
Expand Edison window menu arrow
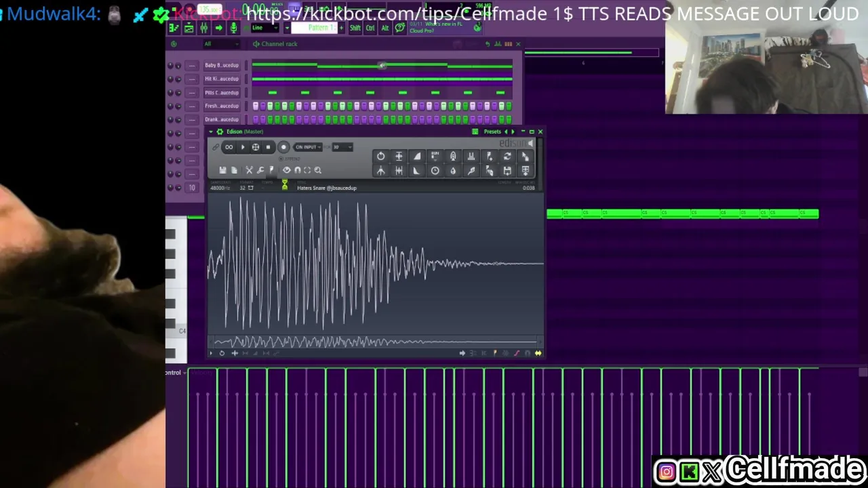pos(211,131)
